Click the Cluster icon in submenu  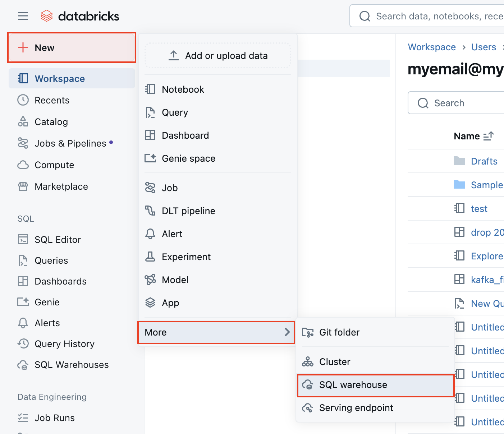[x=308, y=361]
